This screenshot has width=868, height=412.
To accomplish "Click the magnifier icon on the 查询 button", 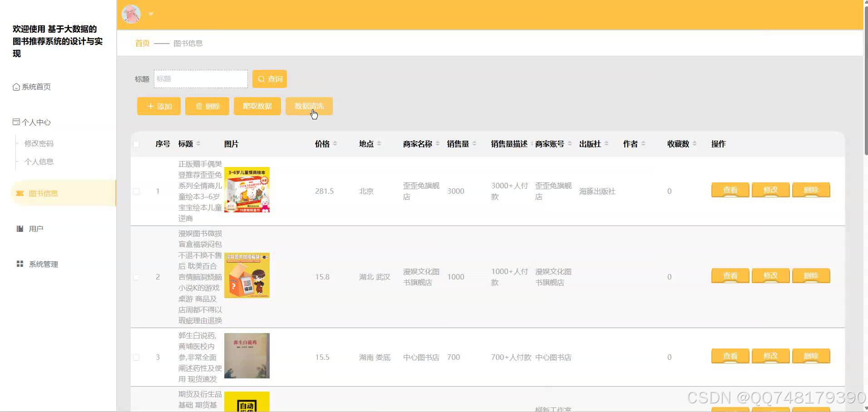I will click(x=261, y=78).
